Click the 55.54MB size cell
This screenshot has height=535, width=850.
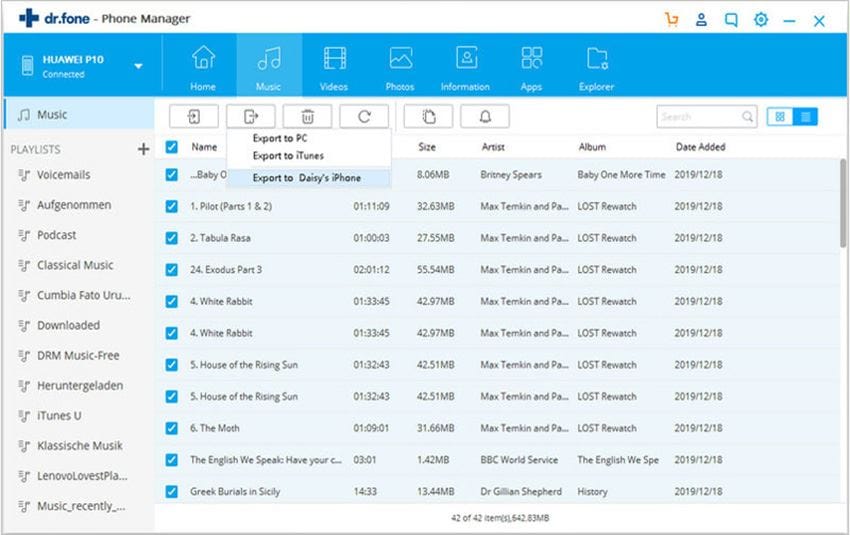[435, 269]
